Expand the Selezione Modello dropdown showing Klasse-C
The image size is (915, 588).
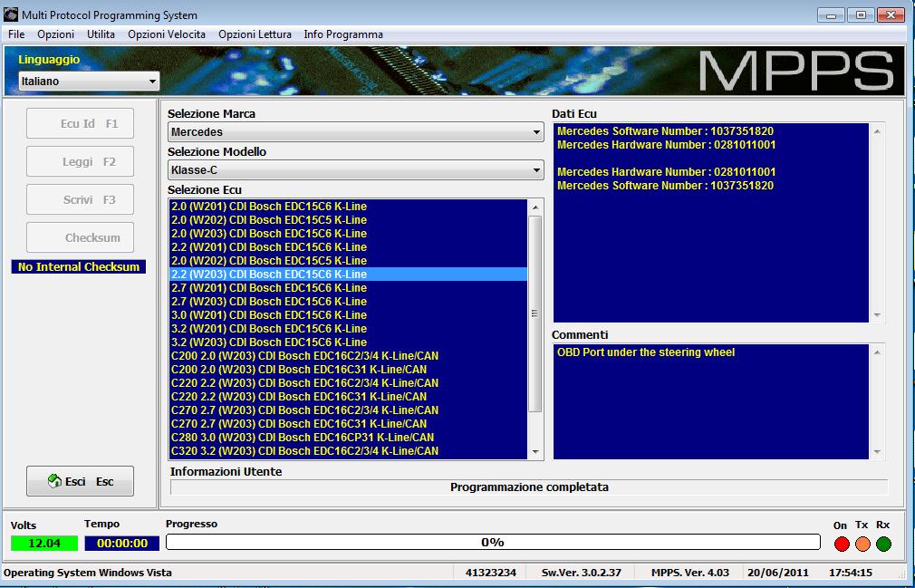click(356, 170)
